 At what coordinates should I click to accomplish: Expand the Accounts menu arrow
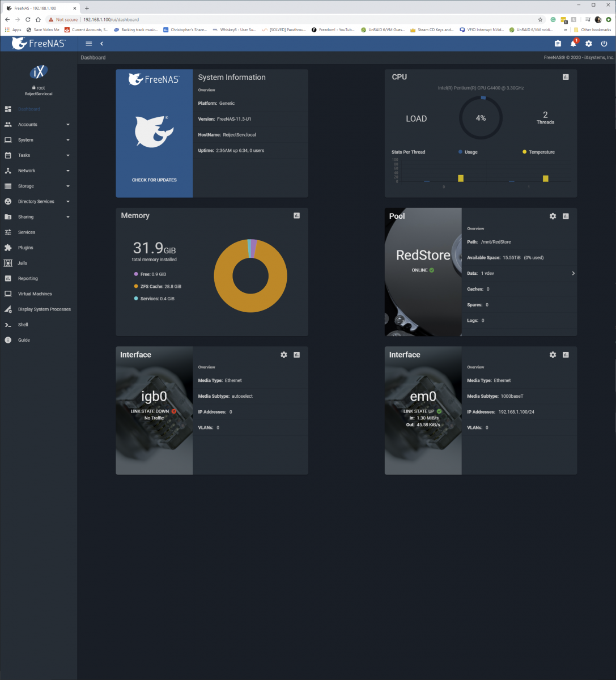(68, 125)
